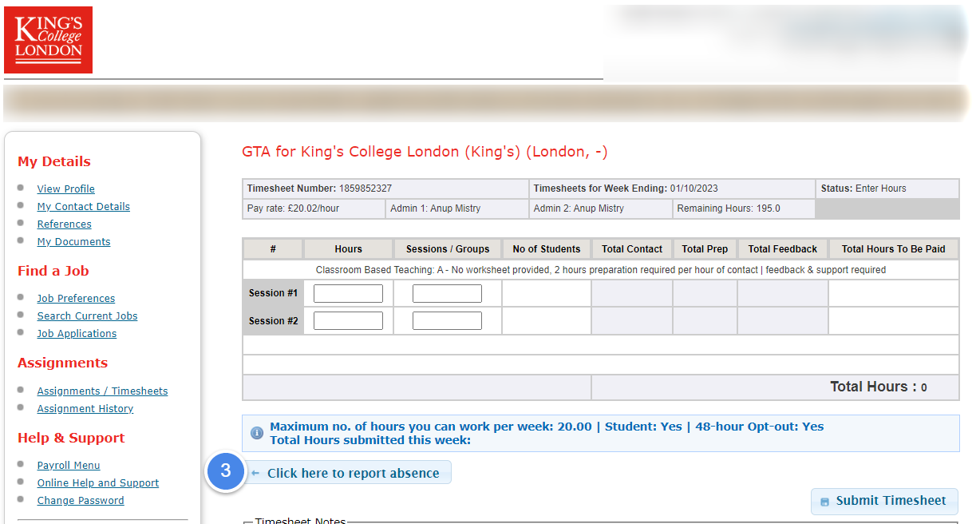This screenshot has width=980, height=524.
Task: Click the Session #2 row label
Action: click(273, 321)
